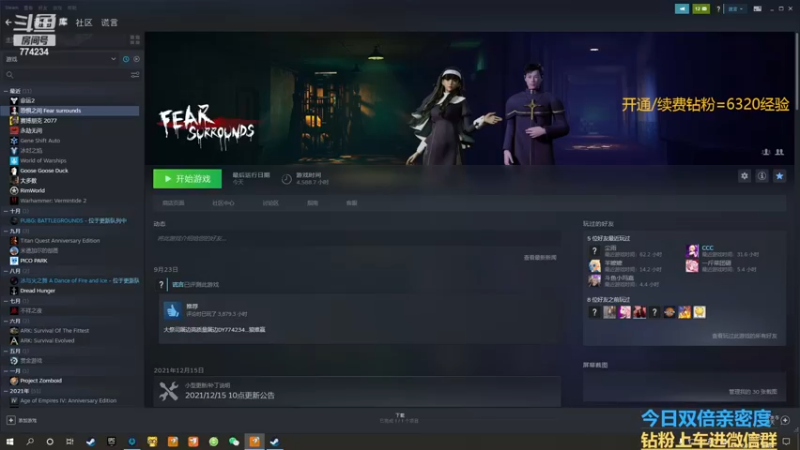The width and height of the screenshot is (800, 450).
Task: Click the add a game plus icon
Action: point(11,420)
